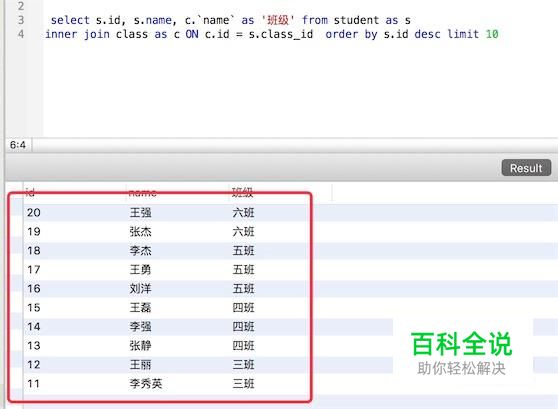This screenshot has height=409, width=558.
Task: Select name cell 张静
Action: pyautogui.click(x=141, y=345)
